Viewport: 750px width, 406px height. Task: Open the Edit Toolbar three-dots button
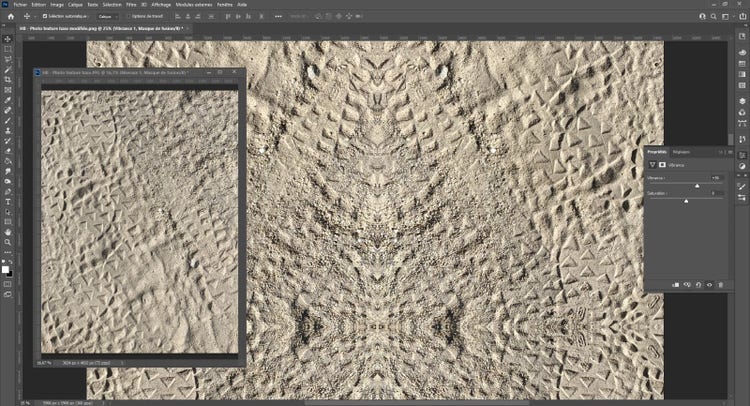tap(8, 252)
